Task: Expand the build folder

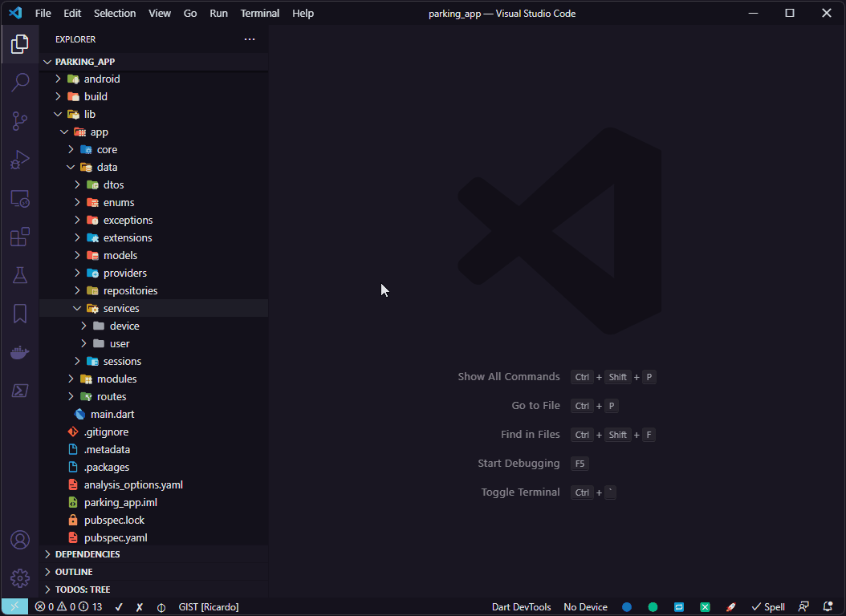Action: (154, 96)
